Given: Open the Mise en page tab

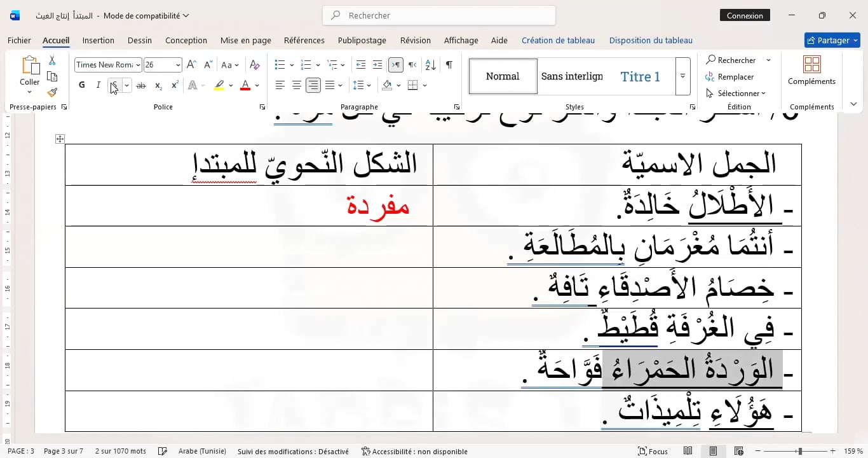Looking at the screenshot, I should 245,40.
